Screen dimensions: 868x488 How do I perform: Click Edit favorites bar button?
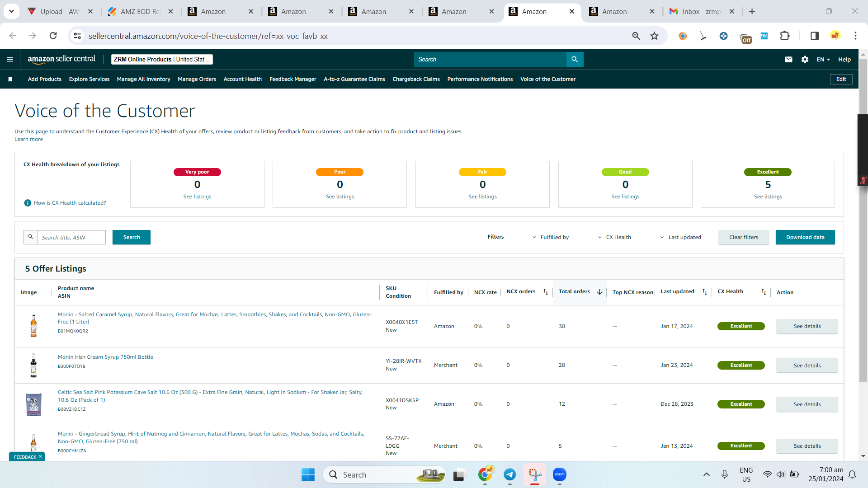[x=841, y=79]
